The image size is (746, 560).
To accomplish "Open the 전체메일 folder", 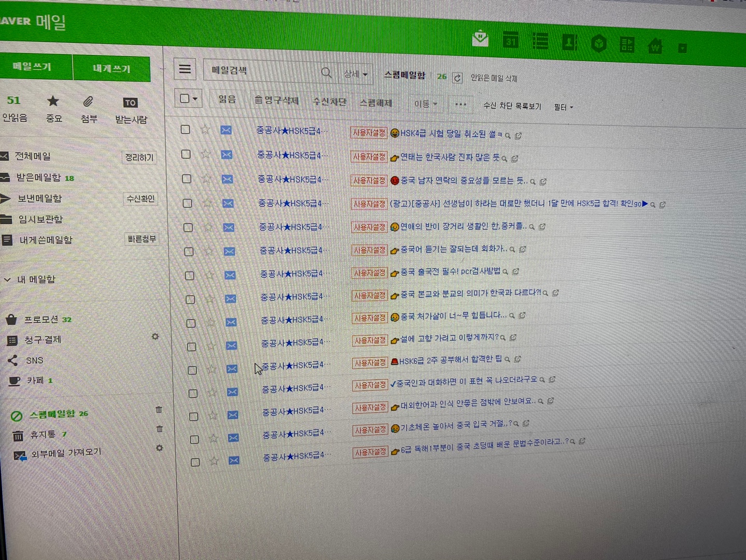I will coord(32,156).
